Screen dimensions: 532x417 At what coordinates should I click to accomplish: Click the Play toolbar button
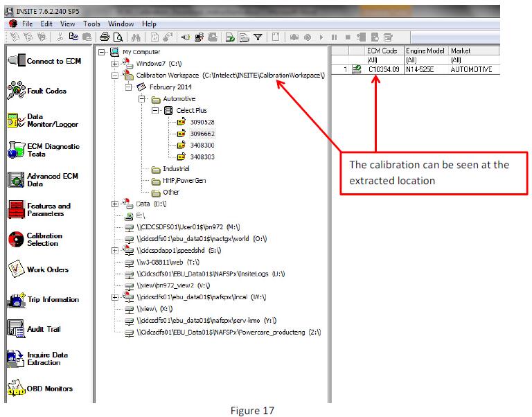[321, 37]
